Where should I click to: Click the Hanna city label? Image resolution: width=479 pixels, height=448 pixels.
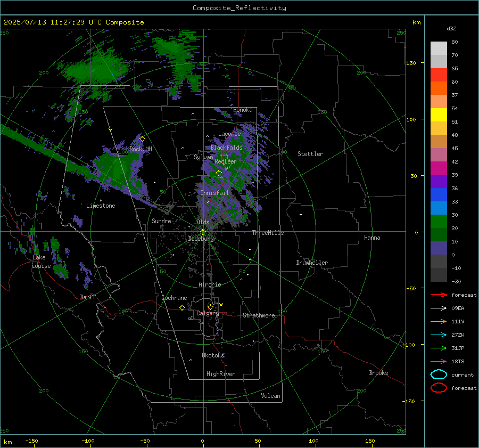pos(372,238)
